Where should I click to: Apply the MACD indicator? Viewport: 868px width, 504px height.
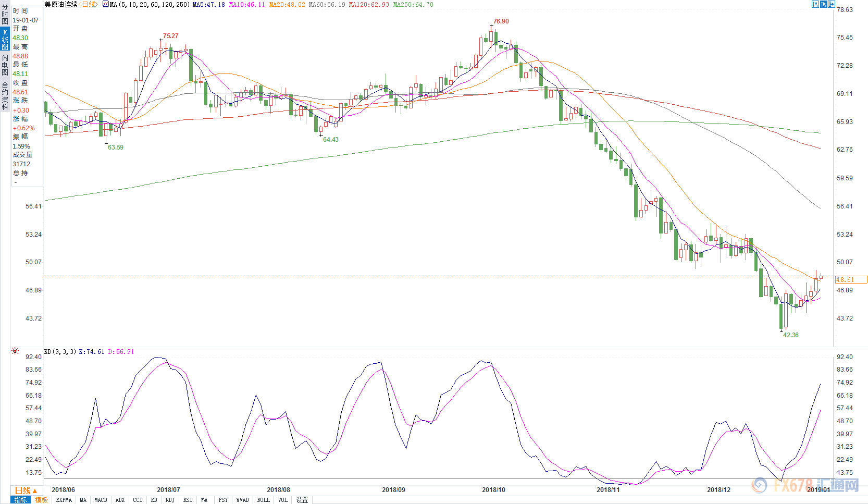point(101,500)
